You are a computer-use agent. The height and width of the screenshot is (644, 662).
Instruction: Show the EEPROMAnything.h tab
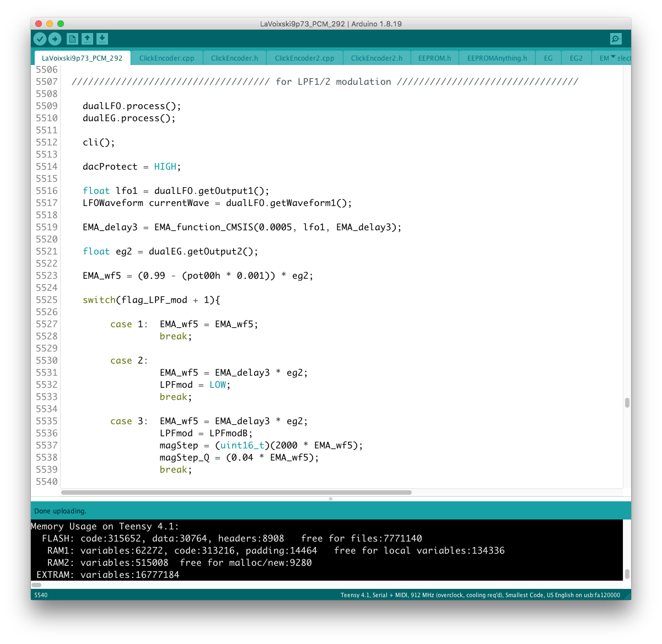(x=497, y=58)
